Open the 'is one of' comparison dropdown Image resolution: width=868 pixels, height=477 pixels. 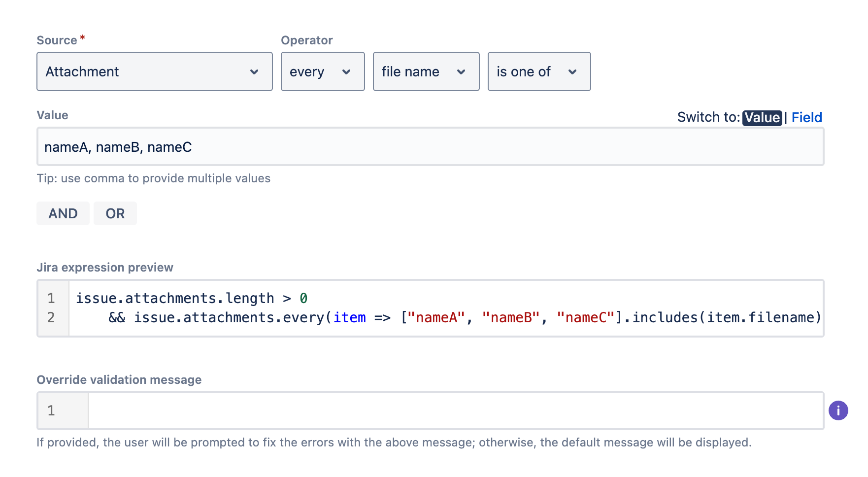pyautogui.click(x=539, y=71)
